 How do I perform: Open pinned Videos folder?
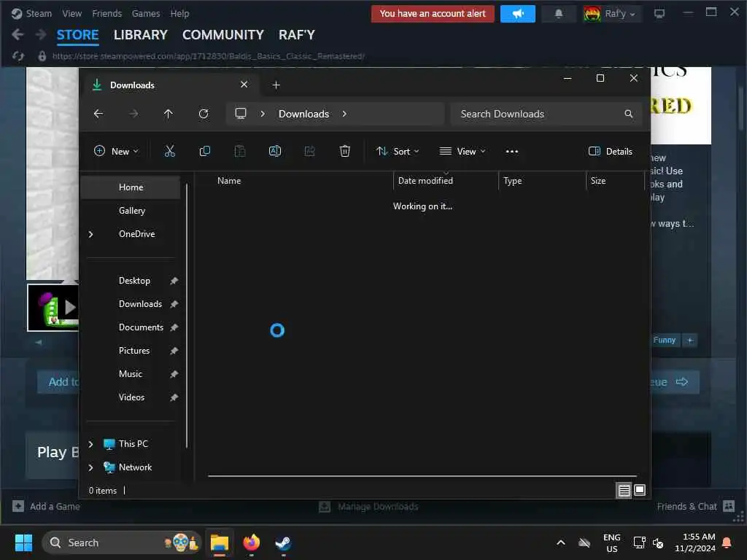(131, 397)
